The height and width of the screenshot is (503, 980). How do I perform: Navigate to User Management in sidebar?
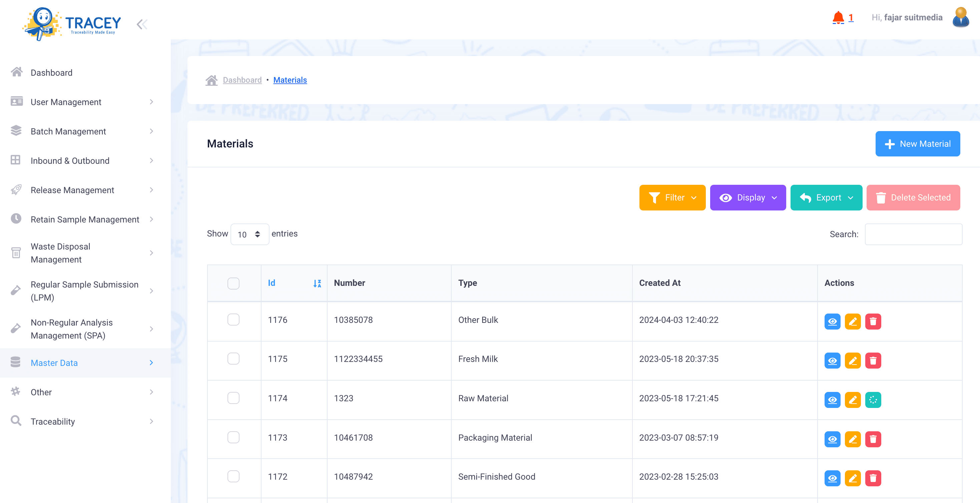pyautogui.click(x=65, y=102)
